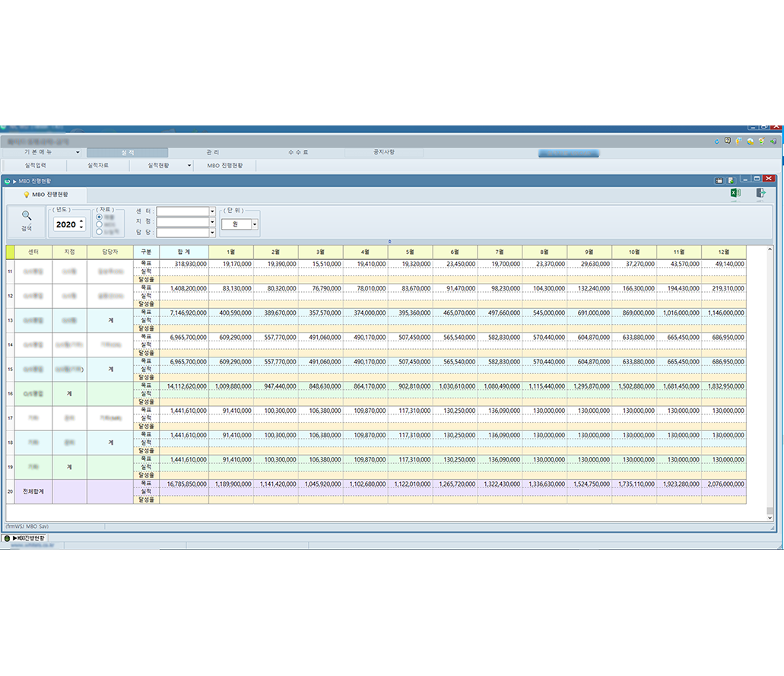
Task: Click the green speaker icon at top right
Action: point(773,141)
